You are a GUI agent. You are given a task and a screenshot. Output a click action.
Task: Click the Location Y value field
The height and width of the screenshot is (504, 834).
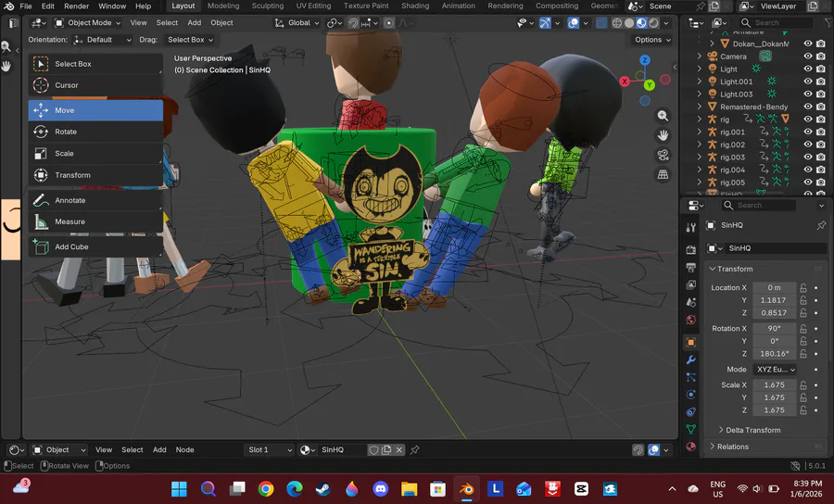tap(775, 300)
